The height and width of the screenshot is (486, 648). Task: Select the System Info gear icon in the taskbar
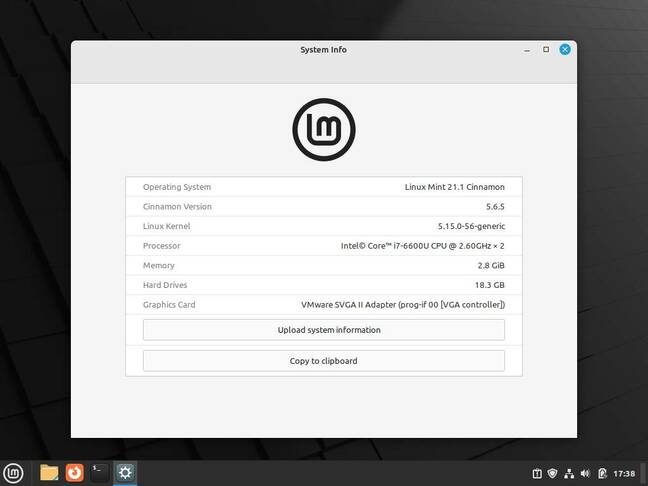point(125,473)
